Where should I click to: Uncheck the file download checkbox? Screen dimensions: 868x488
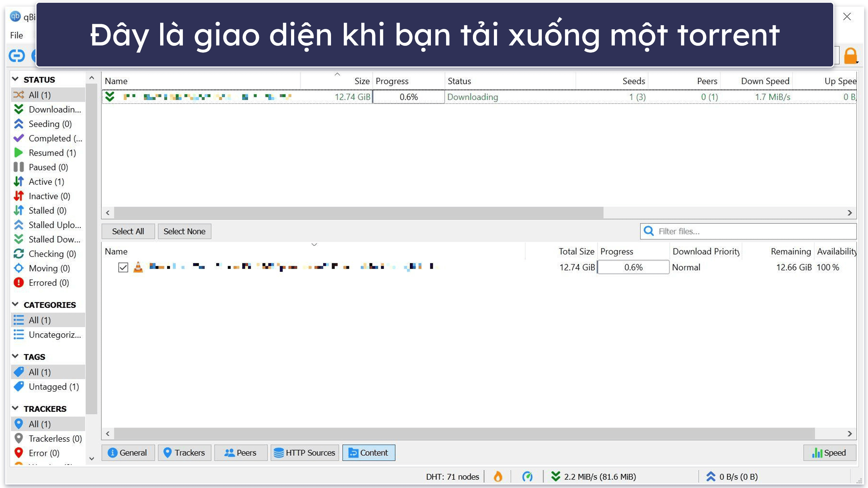123,267
